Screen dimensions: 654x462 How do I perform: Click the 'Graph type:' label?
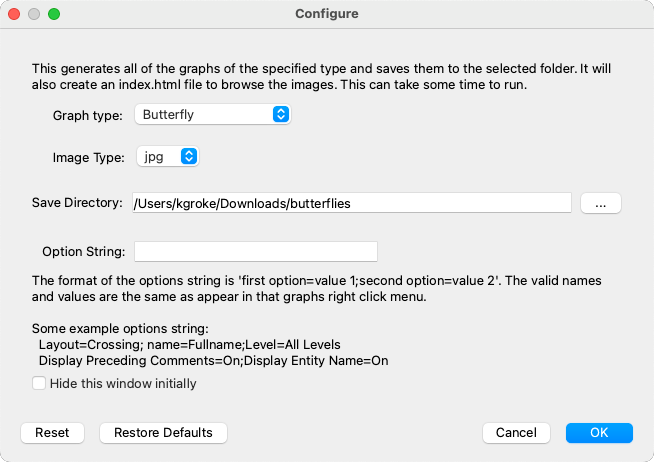click(x=88, y=116)
